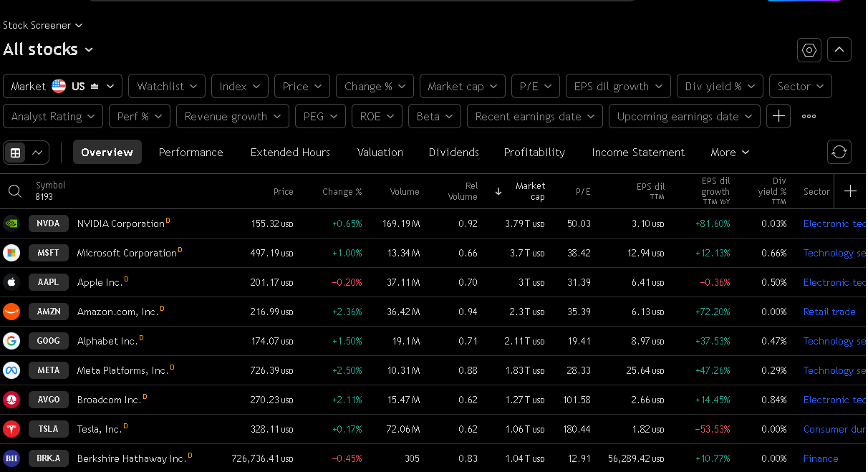
Task: Open the Finance sector link
Action: pyautogui.click(x=821, y=458)
